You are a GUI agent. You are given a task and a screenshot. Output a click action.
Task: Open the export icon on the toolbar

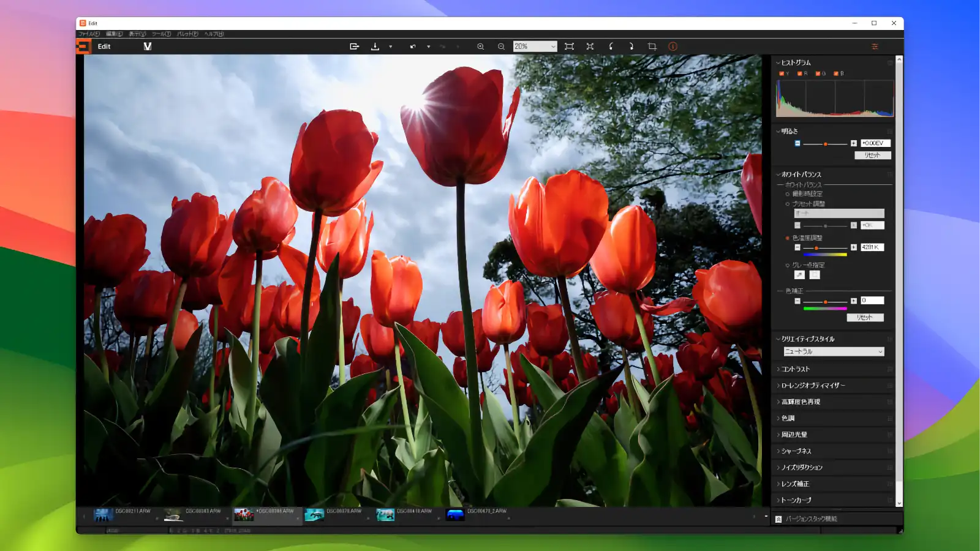click(354, 46)
